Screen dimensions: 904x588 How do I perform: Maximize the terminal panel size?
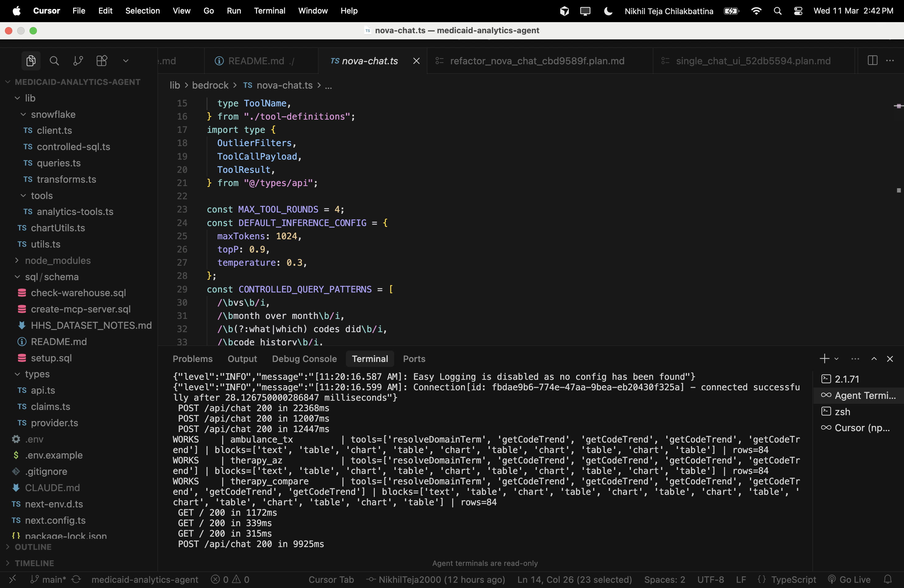[x=874, y=359]
